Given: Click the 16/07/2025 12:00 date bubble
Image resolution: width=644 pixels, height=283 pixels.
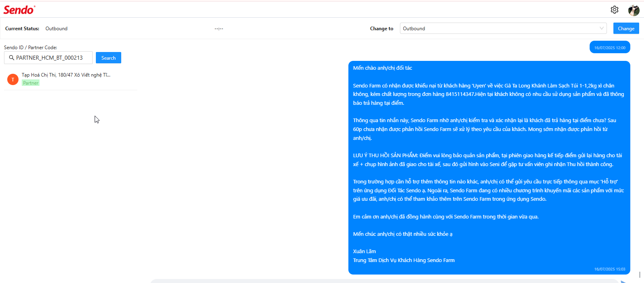Looking at the screenshot, I should (610, 48).
